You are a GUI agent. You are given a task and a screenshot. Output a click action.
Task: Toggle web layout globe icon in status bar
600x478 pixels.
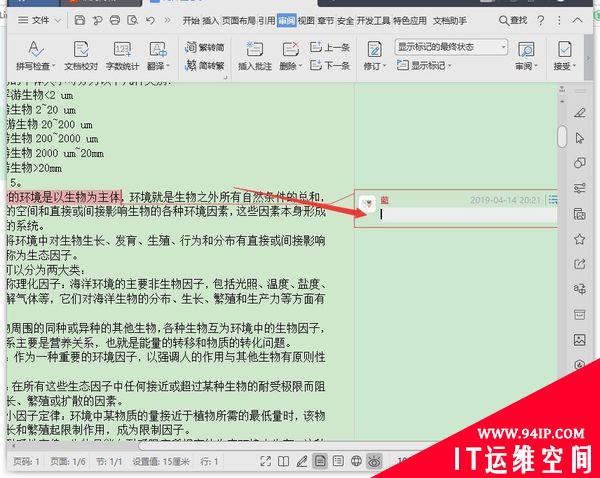(356, 461)
